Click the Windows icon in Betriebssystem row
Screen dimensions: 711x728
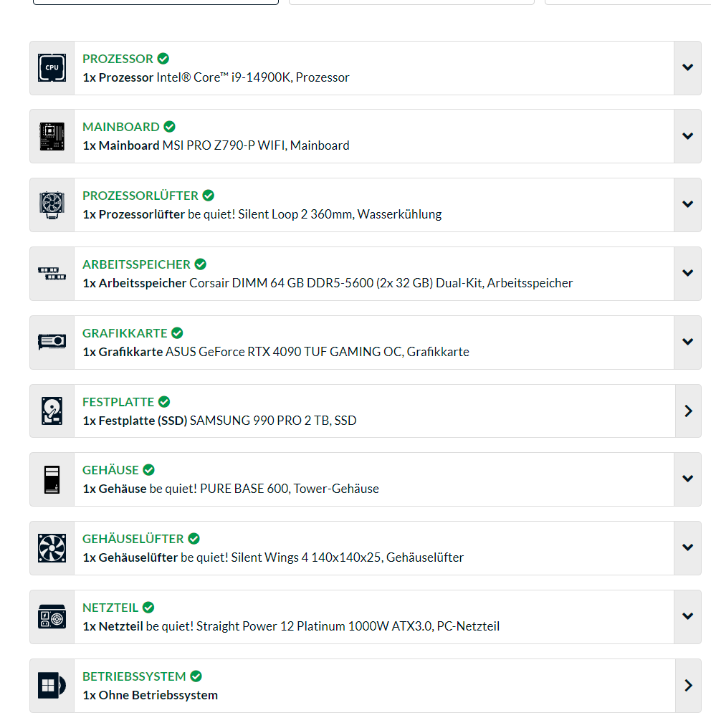pos(52,685)
